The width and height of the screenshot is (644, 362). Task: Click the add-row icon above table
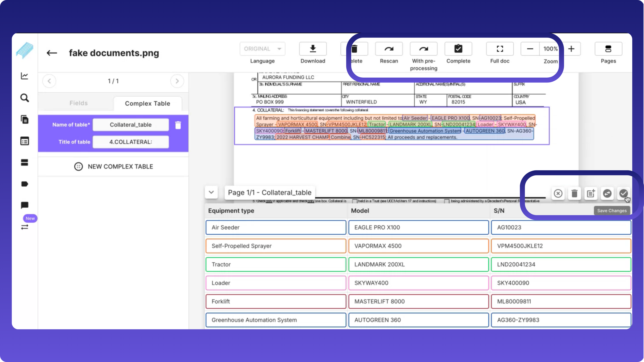(591, 193)
